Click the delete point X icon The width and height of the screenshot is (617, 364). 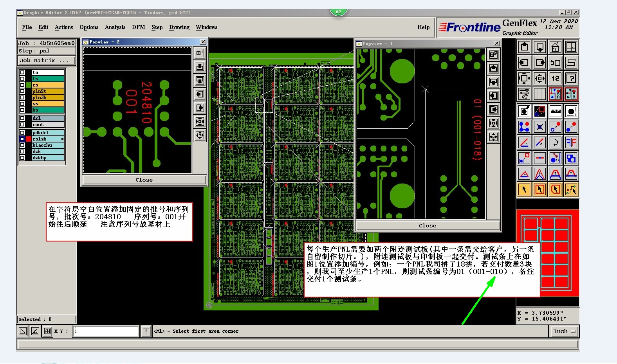click(x=540, y=127)
